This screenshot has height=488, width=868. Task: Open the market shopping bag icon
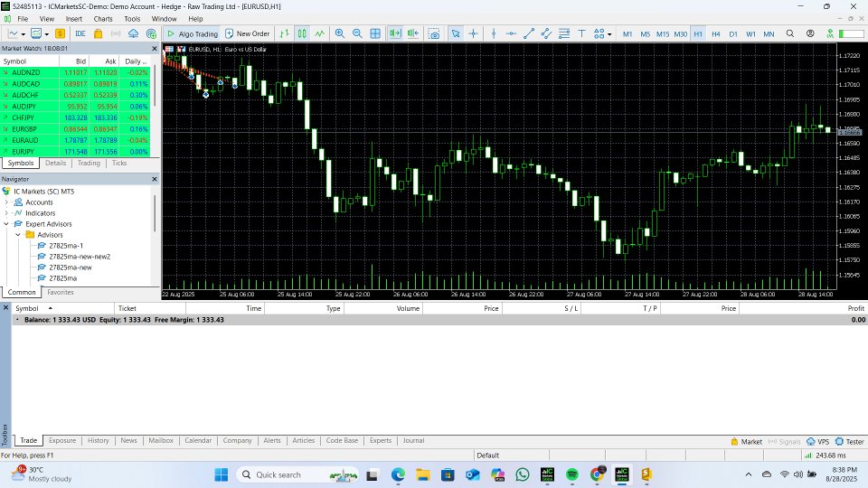click(98, 33)
